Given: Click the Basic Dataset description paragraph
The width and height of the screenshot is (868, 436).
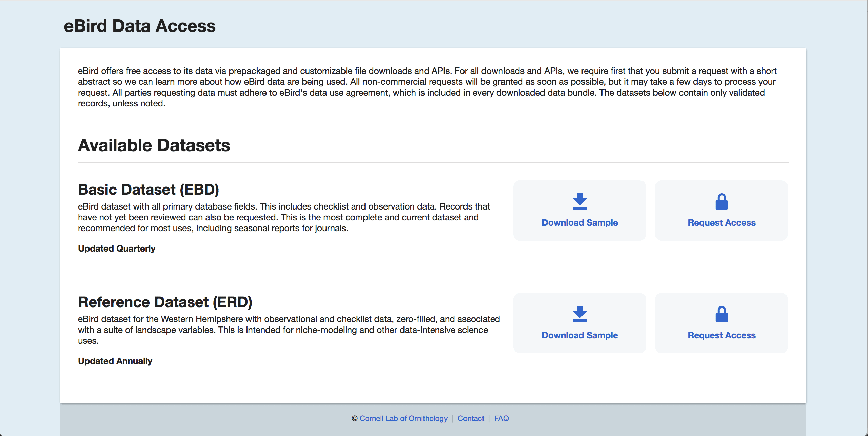Looking at the screenshot, I should (x=284, y=217).
